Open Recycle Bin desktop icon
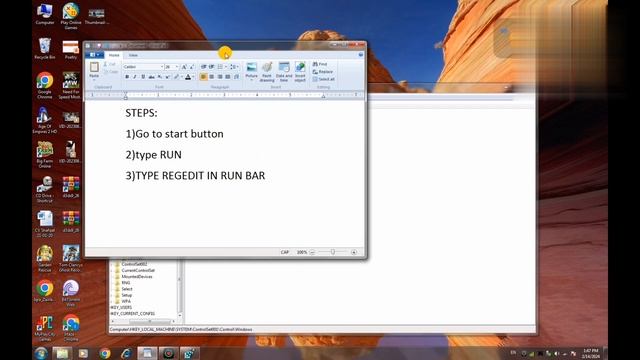640x360 pixels. [44, 49]
